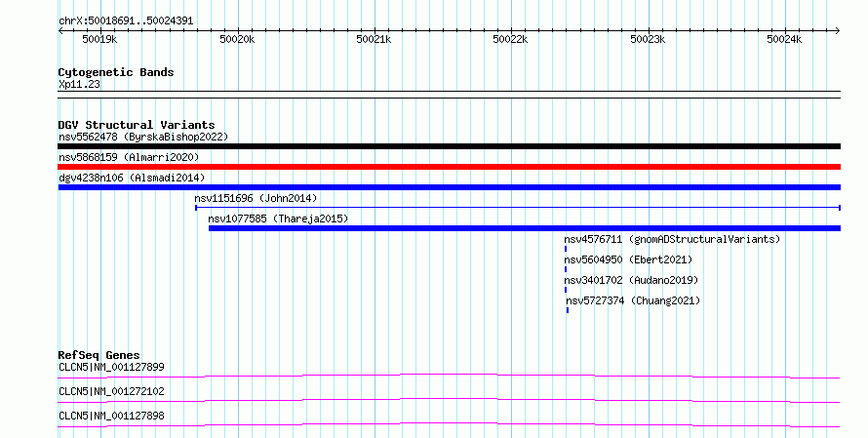Viewport: 868px width, 438px height.
Task: Click the nsv1151696 (John2014) label
Action: (x=256, y=198)
